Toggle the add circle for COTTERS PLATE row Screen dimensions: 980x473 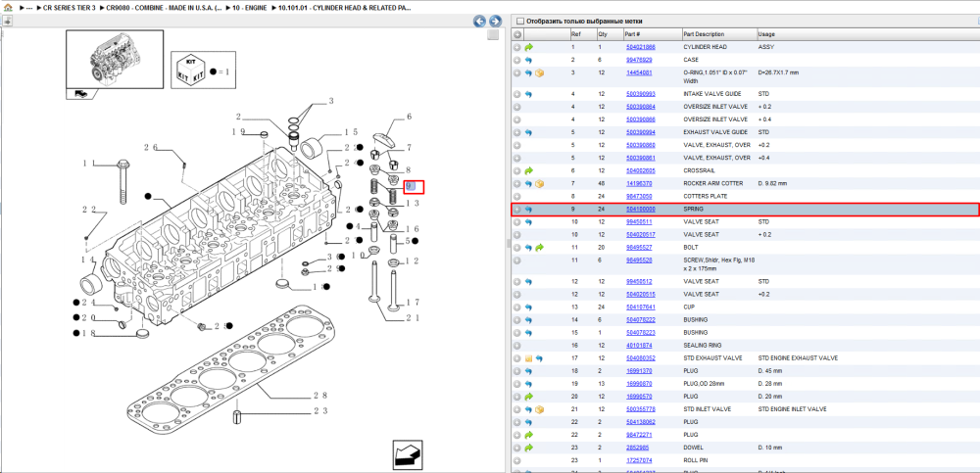point(516,196)
